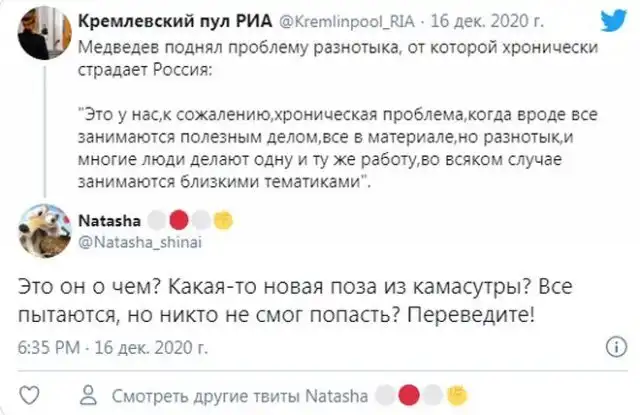This screenshot has width=640, height=415.
Task: Open the tweet info icon
Action: point(617,348)
